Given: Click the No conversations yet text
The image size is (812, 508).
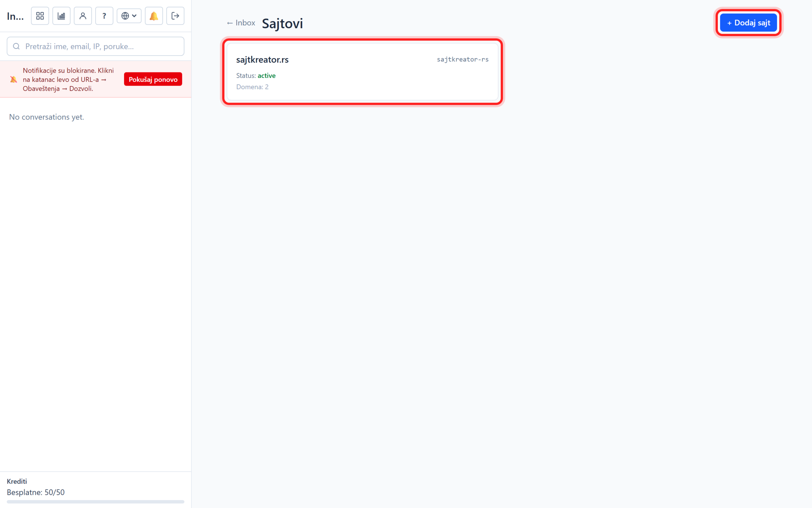Looking at the screenshot, I should (x=47, y=117).
